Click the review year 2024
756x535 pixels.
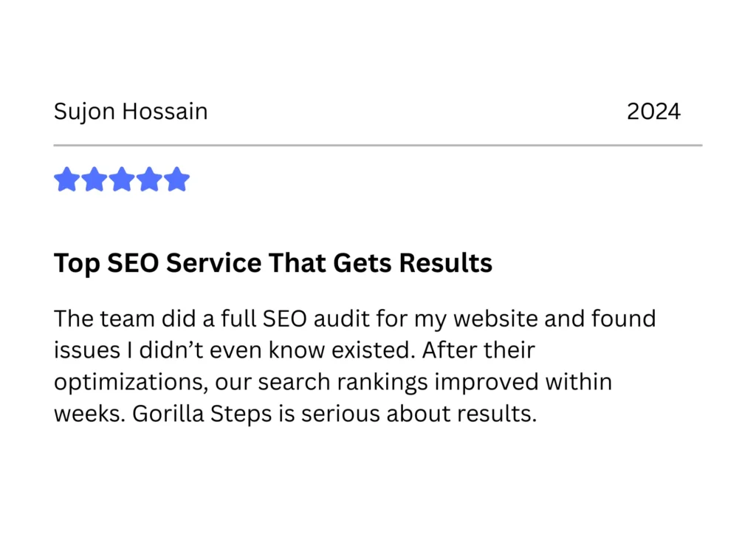[654, 112]
